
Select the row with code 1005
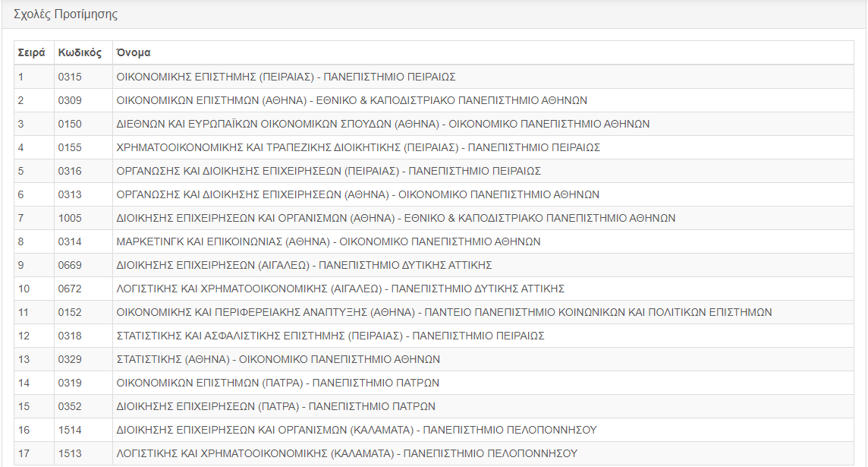click(70, 218)
